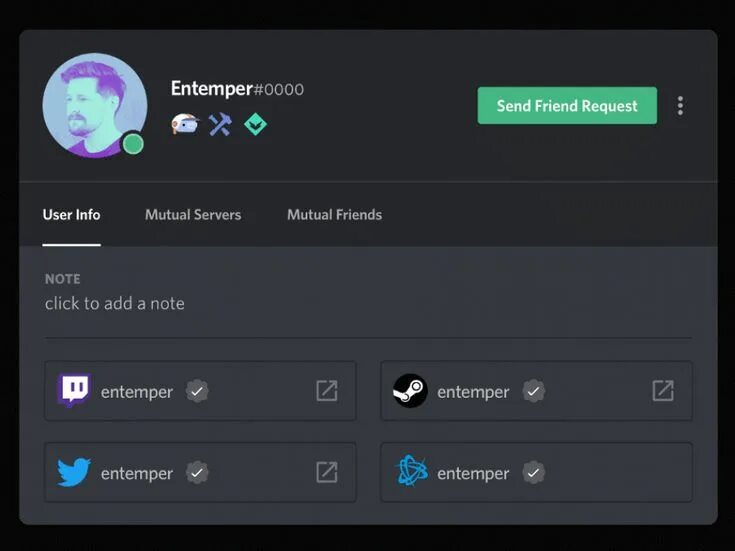735x551 pixels.
Task: Click the verified checkmark on Twitch connection
Action: point(197,391)
